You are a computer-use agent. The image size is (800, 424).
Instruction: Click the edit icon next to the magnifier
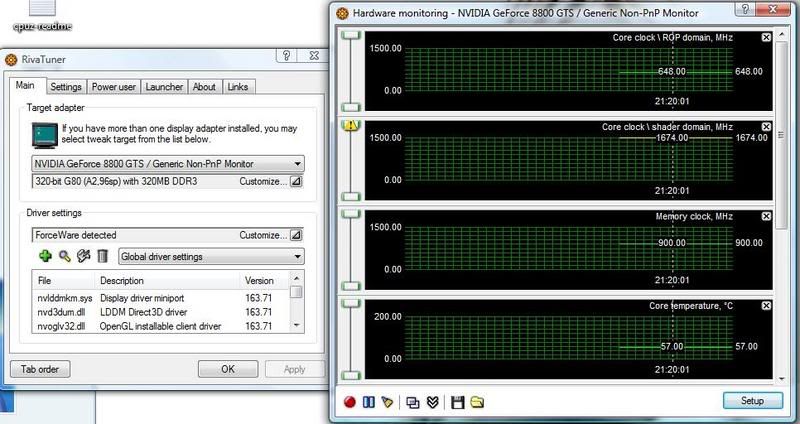point(83,256)
